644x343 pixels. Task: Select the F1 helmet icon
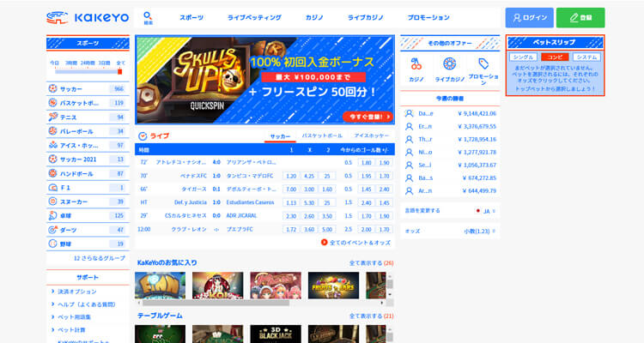point(52,188)
